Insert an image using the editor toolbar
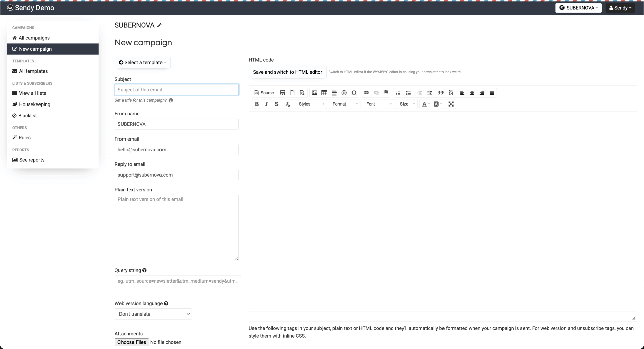 click(314, 93)
